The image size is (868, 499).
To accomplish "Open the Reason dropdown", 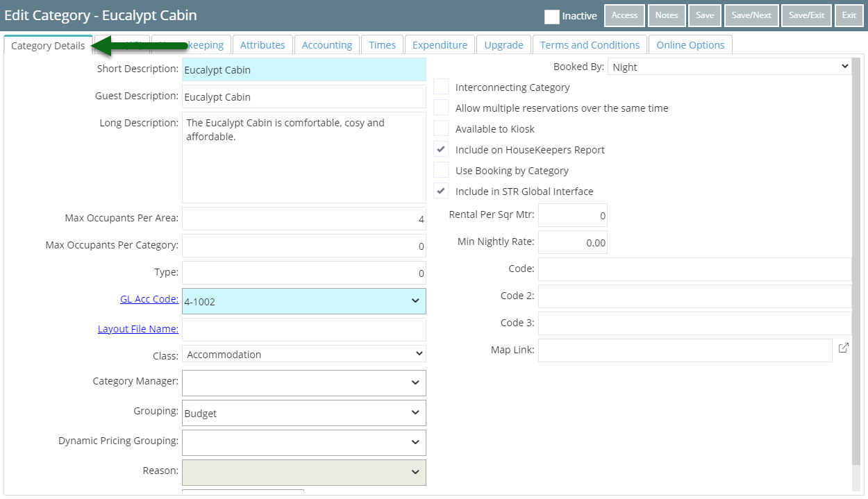I will 304,472.
